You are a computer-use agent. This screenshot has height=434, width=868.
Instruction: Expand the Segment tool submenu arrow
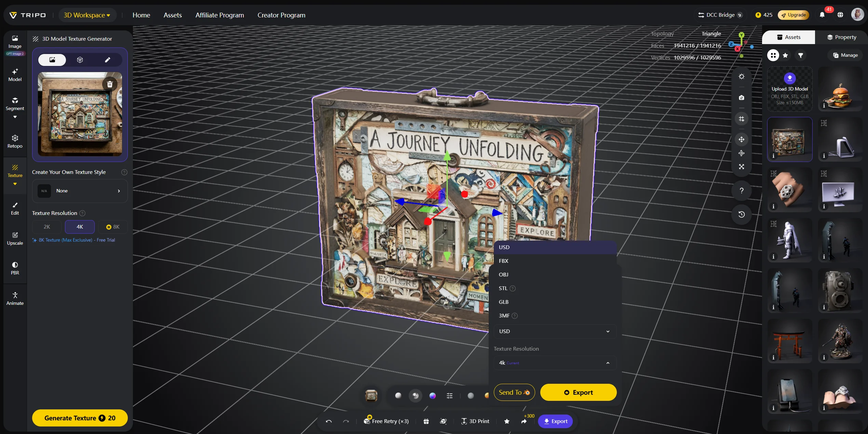pos(15,117)
